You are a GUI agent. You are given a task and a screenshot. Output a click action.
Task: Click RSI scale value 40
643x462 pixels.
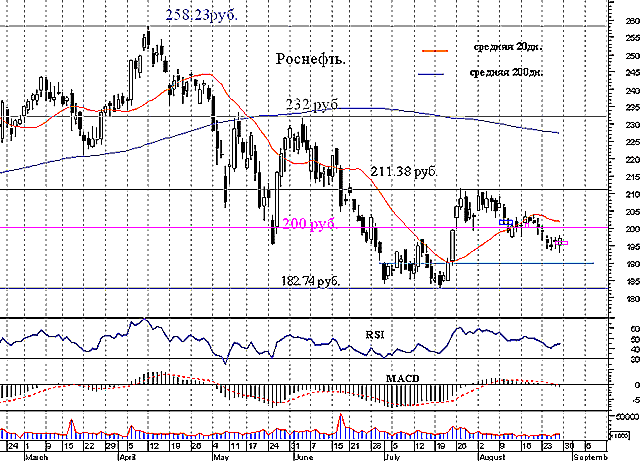click(x=635, y=349)
